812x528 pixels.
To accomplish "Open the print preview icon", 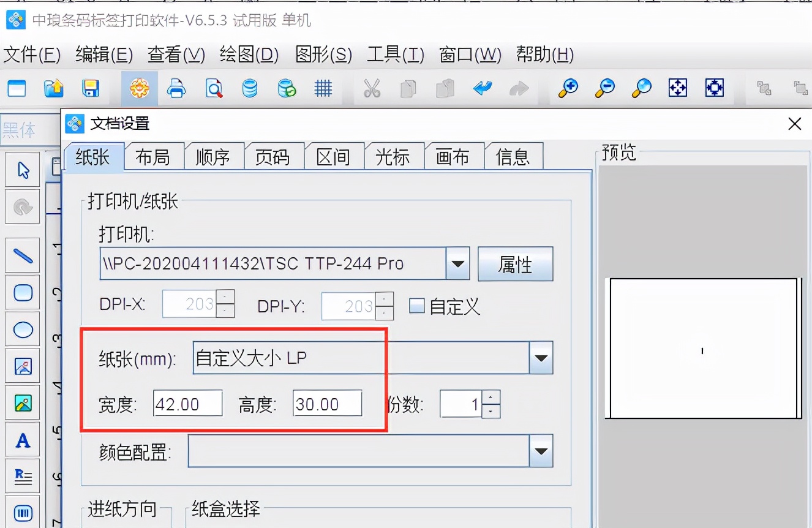I will coord(212,88).
